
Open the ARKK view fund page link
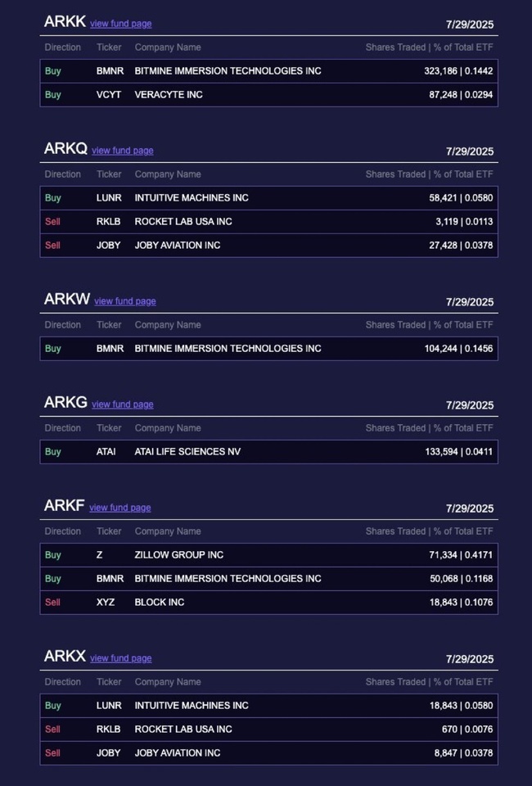[121, 24]
